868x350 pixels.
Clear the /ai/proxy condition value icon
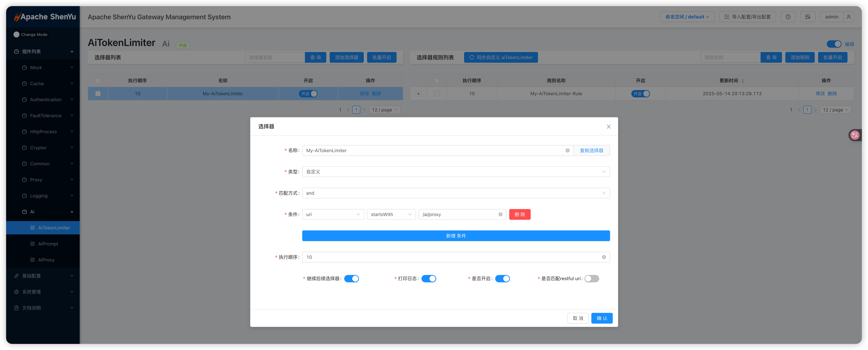point(500,214)
